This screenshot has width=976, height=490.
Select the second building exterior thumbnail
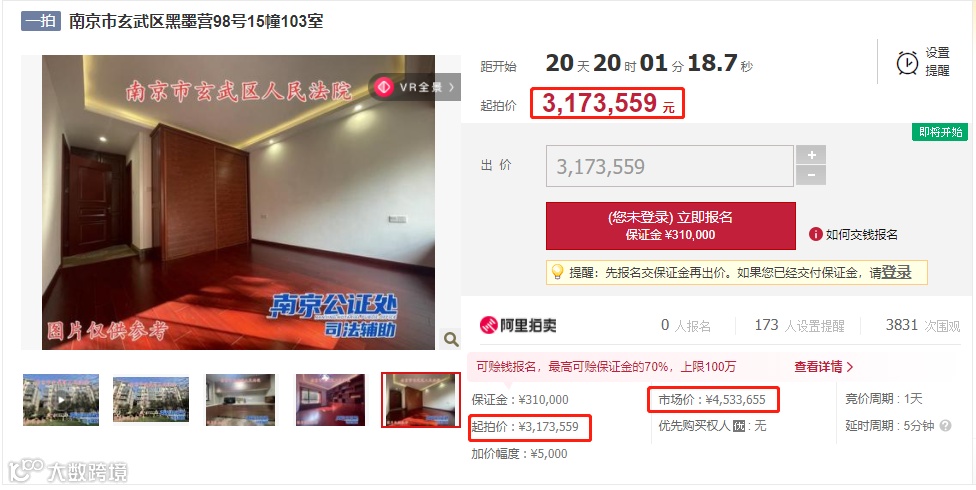(151, 399)
